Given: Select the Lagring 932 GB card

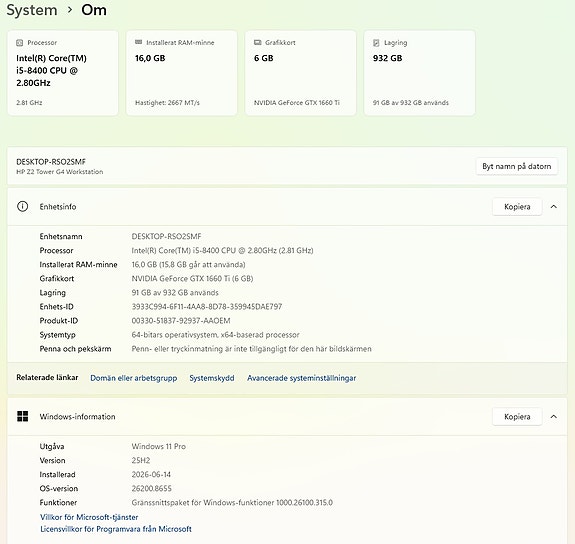Looking at the screenshot, I should pyautogui.click(x=420, y=73).
